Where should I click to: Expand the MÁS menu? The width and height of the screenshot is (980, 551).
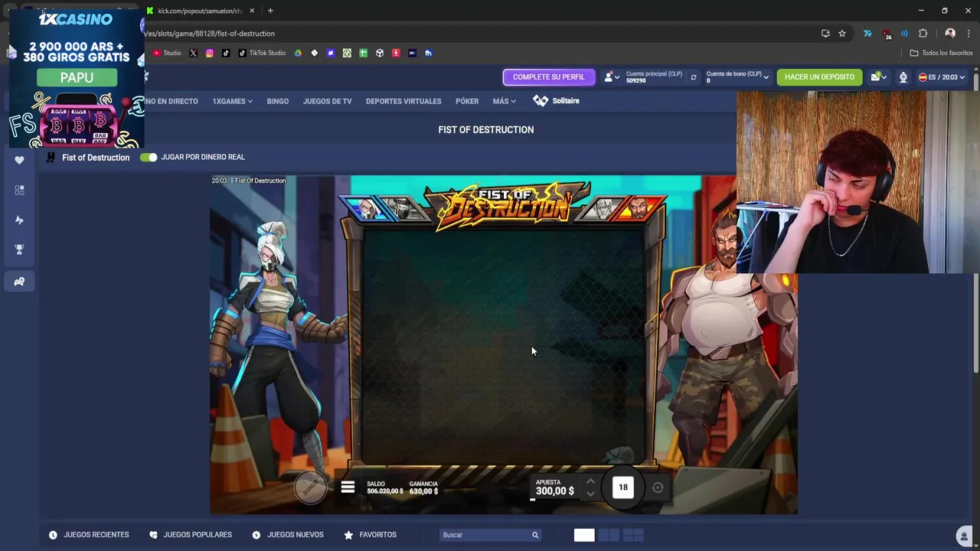pos(504,101)
